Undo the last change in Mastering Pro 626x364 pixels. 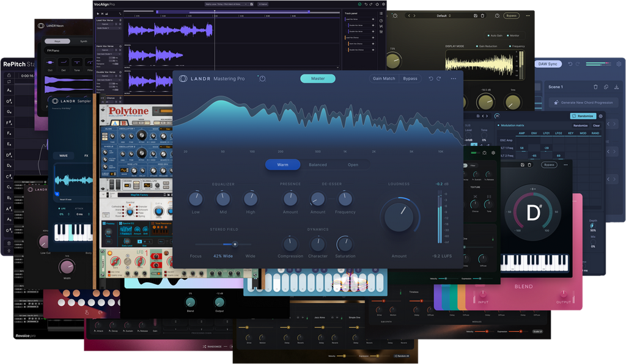431,79
